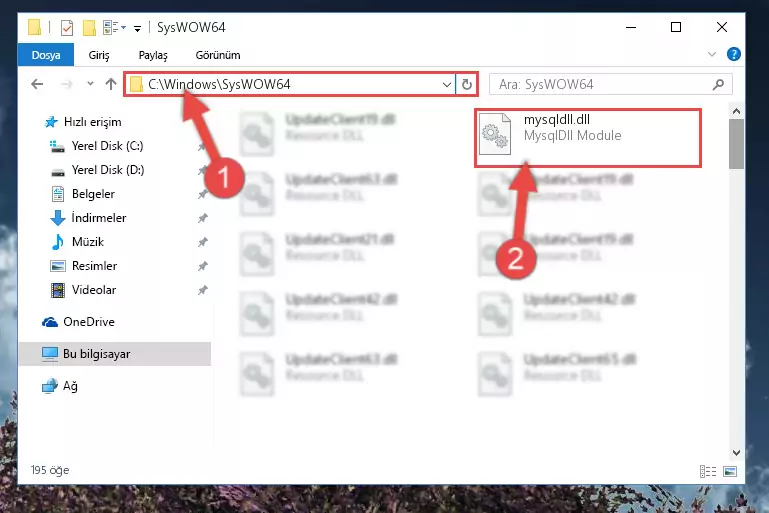Click the star icon beside Hızlı erişim
Screen dimensions: 769x513
pyautogui.click(x=51, y=122)
